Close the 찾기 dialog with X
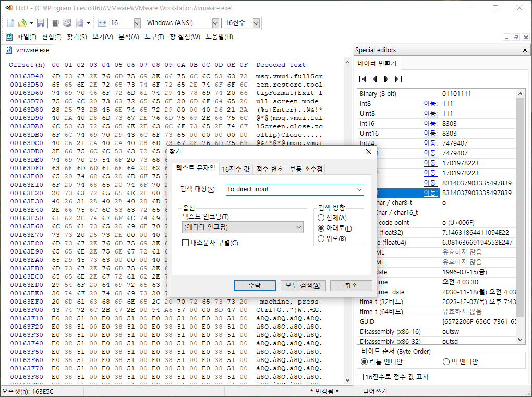 [x=369, y=152]
